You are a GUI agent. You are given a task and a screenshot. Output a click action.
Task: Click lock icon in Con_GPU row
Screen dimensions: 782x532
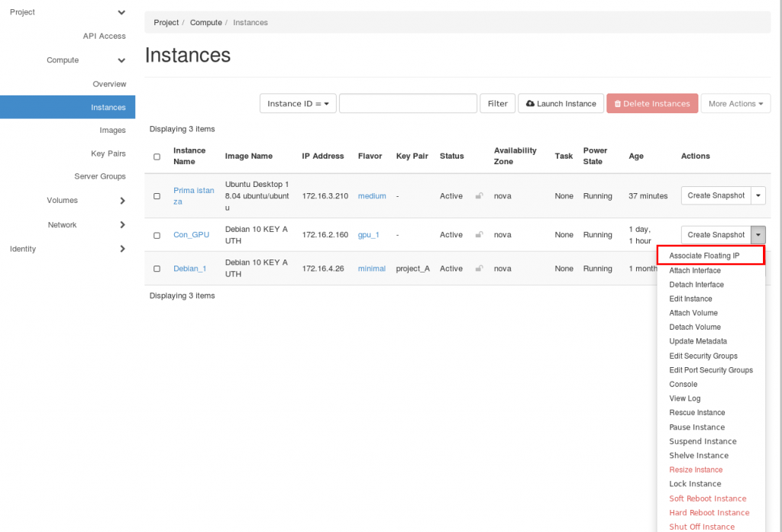479,235
